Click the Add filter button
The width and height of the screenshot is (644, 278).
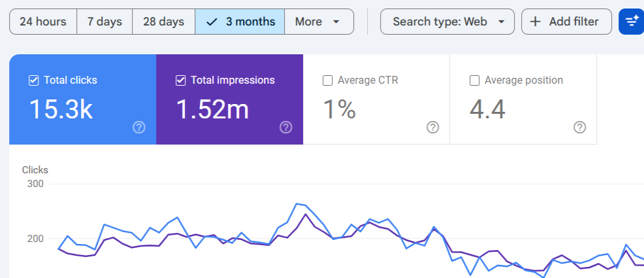(566, 22)
